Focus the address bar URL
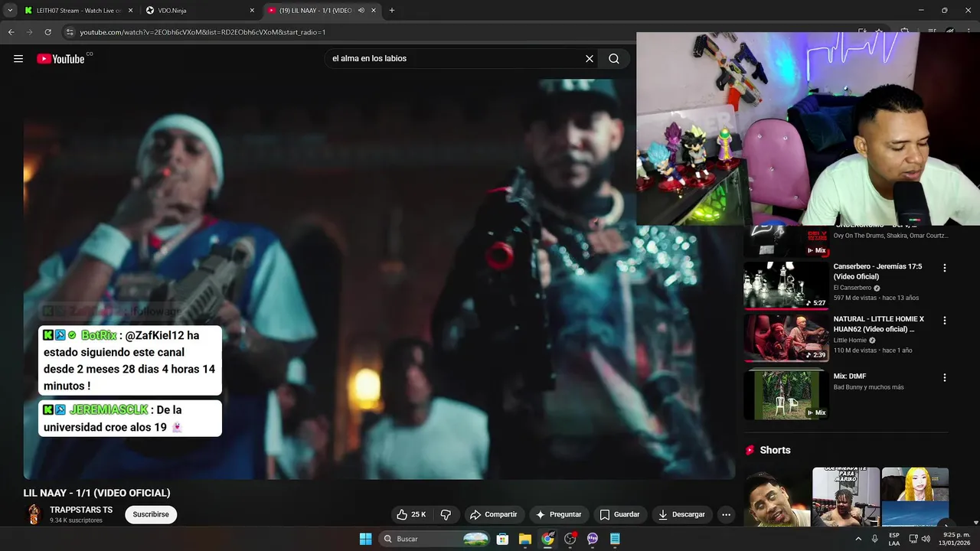Image resolution: width=980 pixels, height=551 pixels. click(203, 32)
